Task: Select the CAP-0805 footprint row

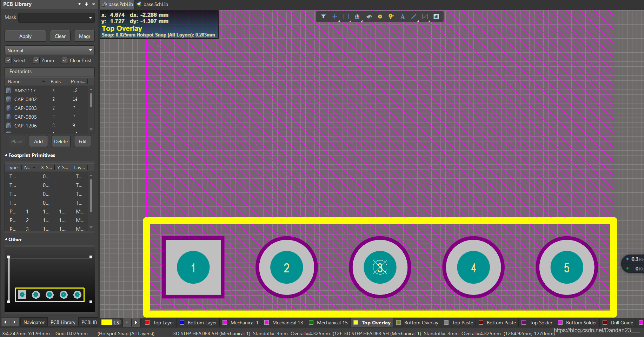Action: coord(47,117)
